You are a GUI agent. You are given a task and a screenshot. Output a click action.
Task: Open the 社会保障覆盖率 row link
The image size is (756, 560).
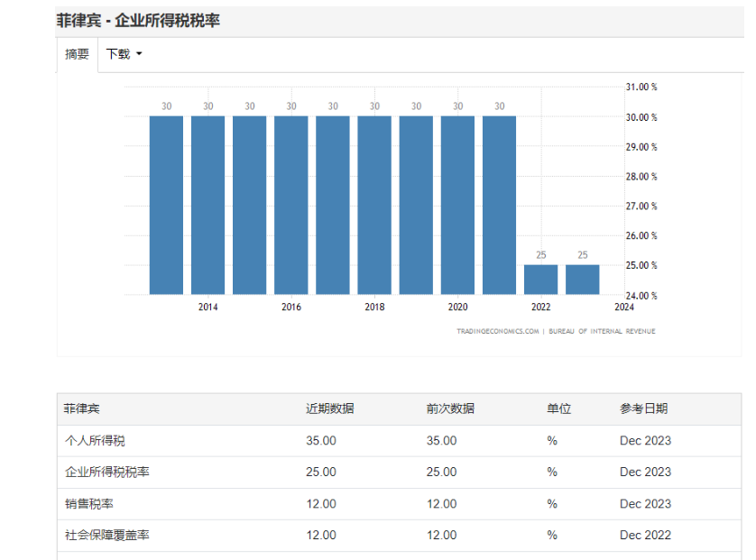pyautogui.click(x=107, y=535)
